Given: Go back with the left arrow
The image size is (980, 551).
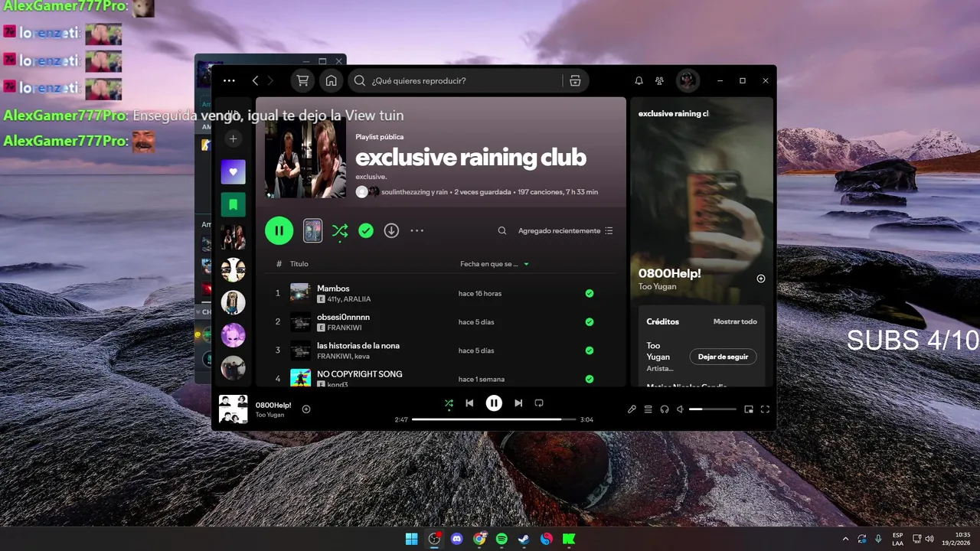Looking at the screenshot, I should coord(256,80).
